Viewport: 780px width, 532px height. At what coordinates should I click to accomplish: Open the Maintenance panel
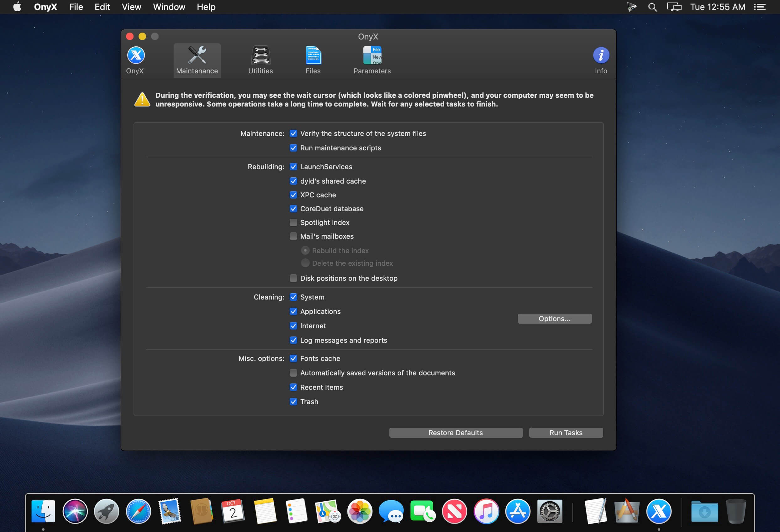pos(197,60)
